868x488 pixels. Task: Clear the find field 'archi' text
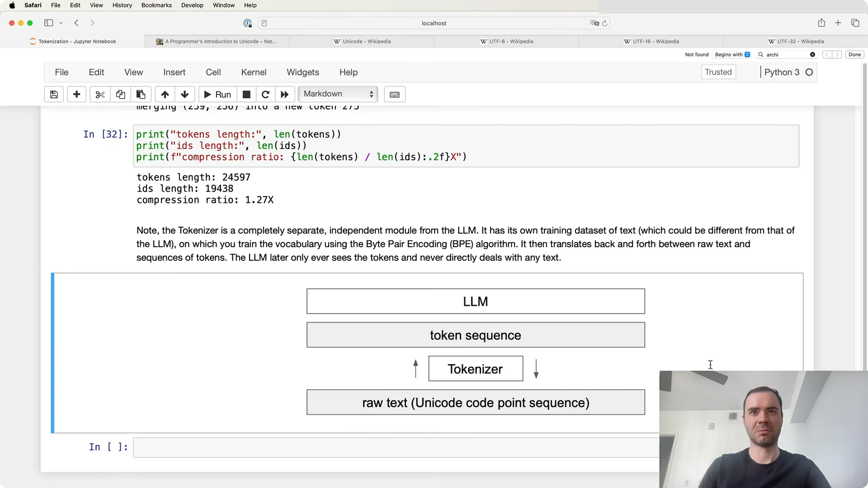pos(812,55)
